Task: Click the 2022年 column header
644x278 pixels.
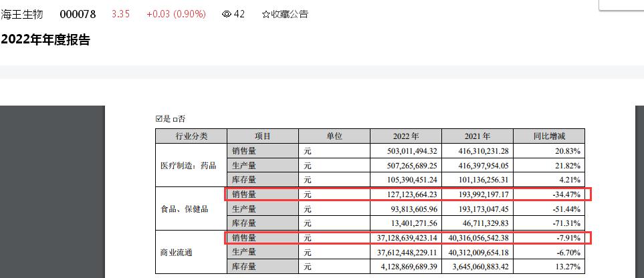Action: (x=406, y=136)
